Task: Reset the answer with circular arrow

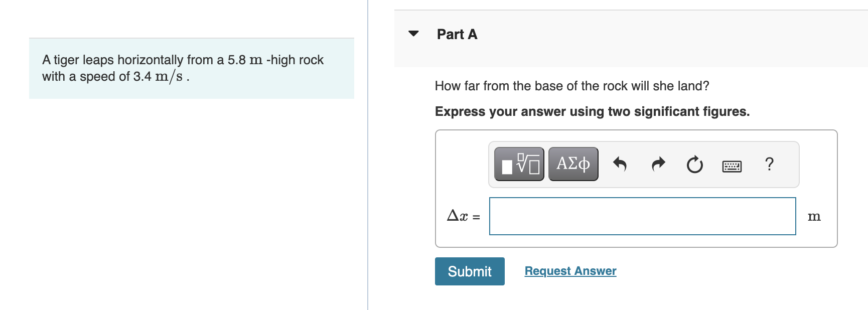Action: pyautogui.click(x=694, y=164)
